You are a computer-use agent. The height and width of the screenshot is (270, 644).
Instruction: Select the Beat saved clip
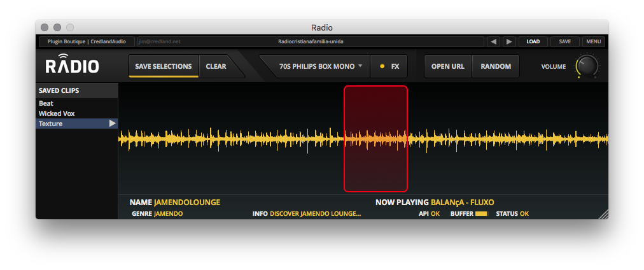[x=77, y=103]
